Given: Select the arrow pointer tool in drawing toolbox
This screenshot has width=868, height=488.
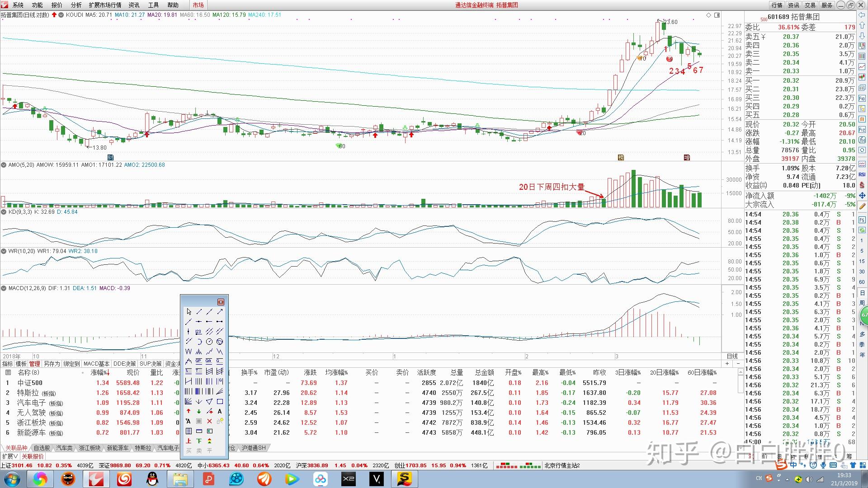Looking at the screenshot, I should click(x=189, y=312).
